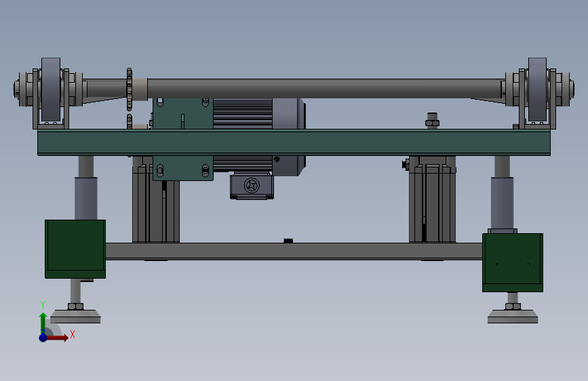
Task: Select the lower gray cross bar
Action: coord(294,252)
